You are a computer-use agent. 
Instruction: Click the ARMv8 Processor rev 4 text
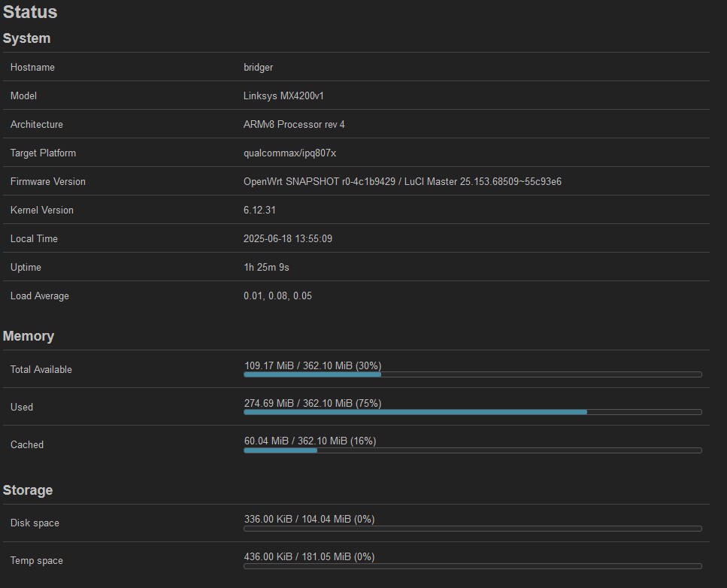click(294, 124)
